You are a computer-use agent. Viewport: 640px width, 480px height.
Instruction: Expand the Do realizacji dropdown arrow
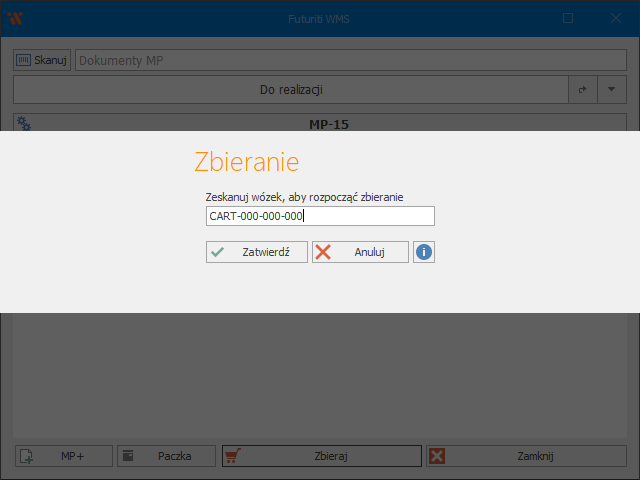tap(612, 90)
